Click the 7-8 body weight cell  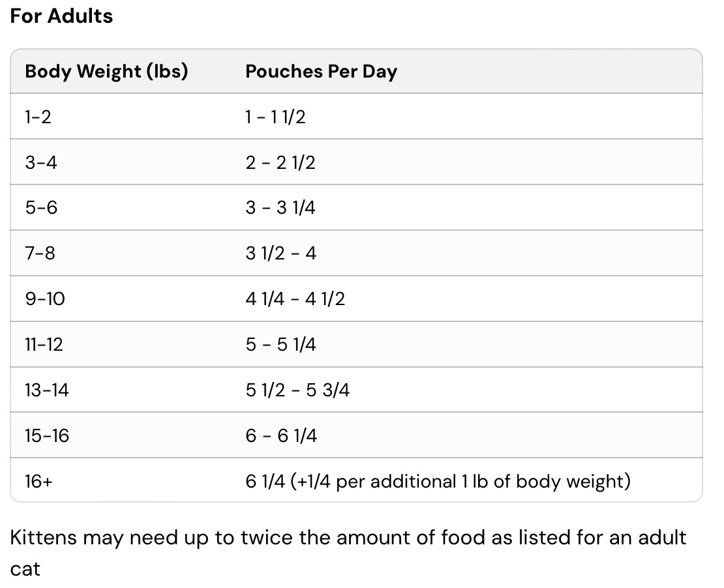[x=40, y=253]
